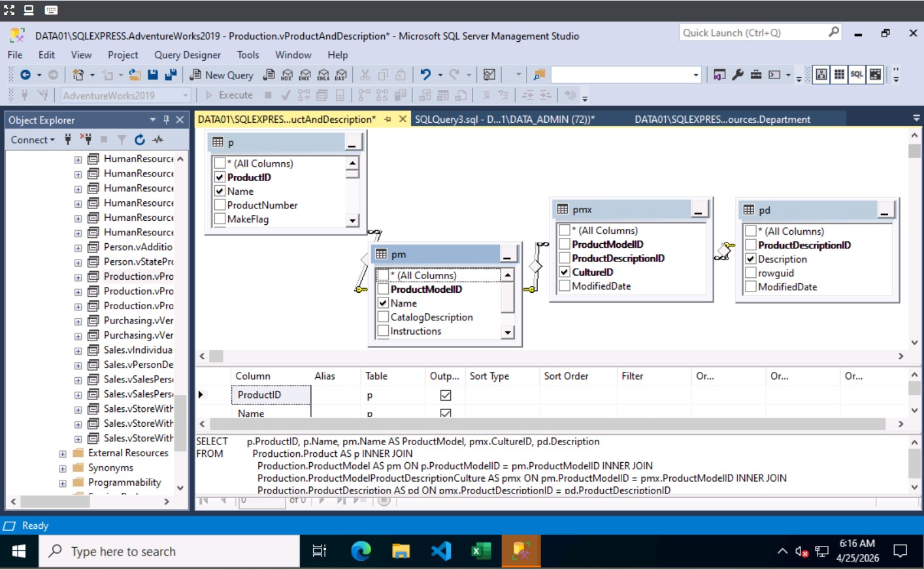Enable the rowguid column in pd table
924x570 pixels.
tap(750, 273)
